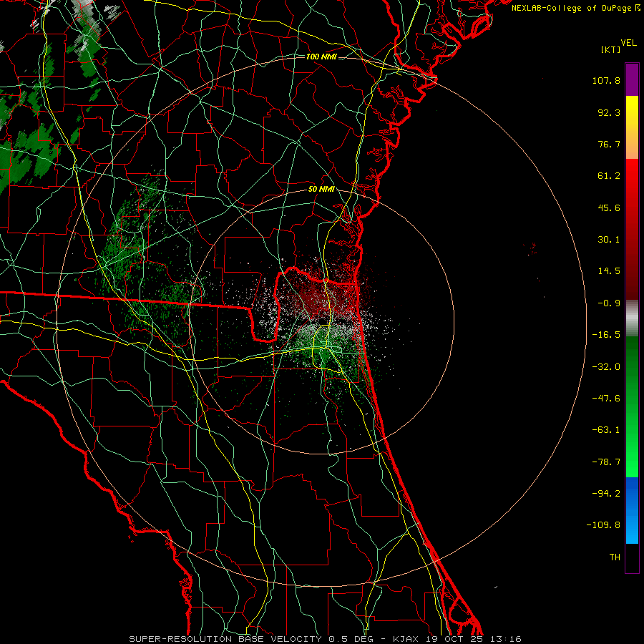Click the 100 NMI range ring label
This screenshot has height=644, width=644.
(321, 57)
